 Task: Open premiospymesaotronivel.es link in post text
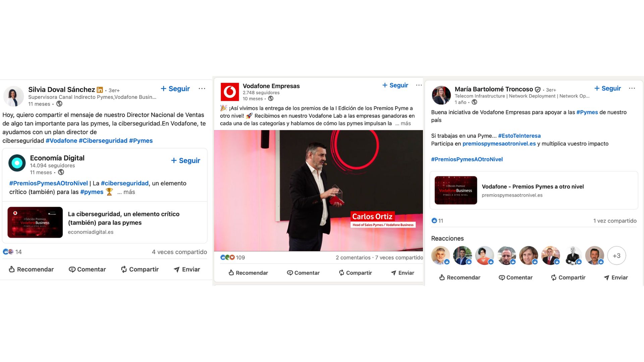point(499,143)
